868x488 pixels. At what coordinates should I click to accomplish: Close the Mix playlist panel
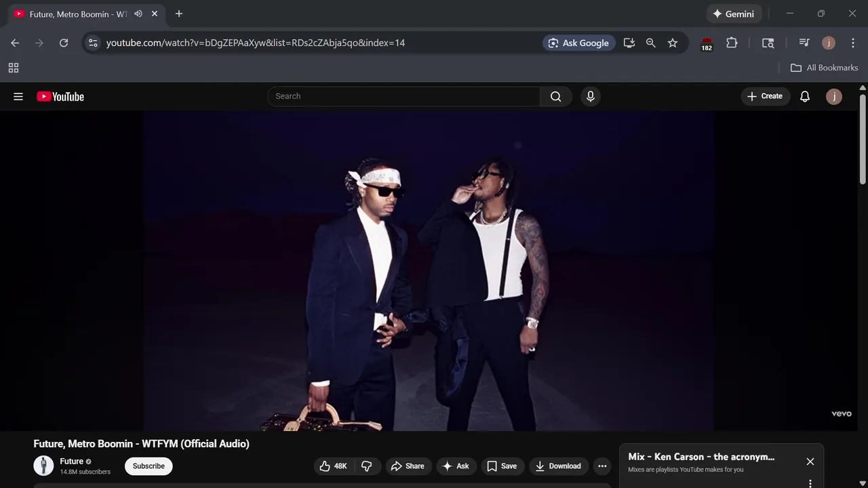(810, 462)
